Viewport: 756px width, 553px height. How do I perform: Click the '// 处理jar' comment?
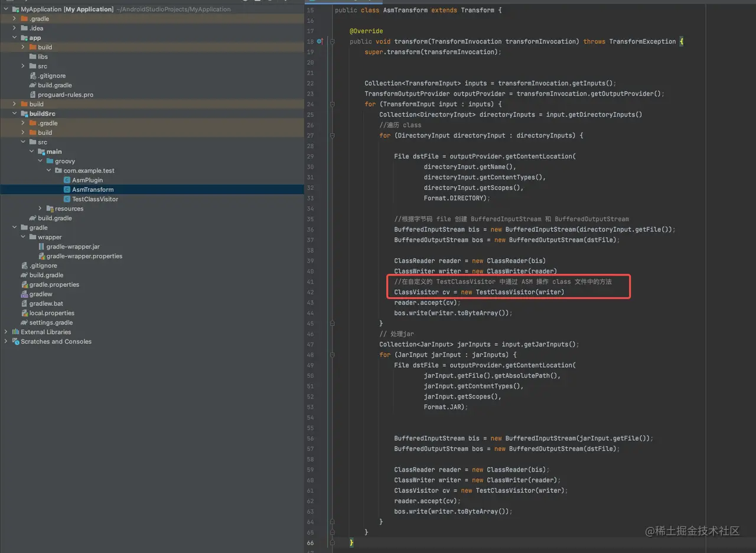397,334
